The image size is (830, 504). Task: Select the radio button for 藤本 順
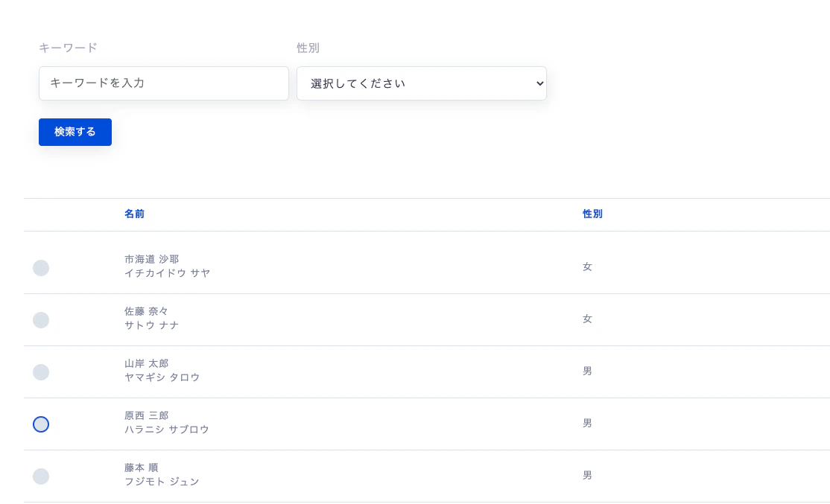41,476
